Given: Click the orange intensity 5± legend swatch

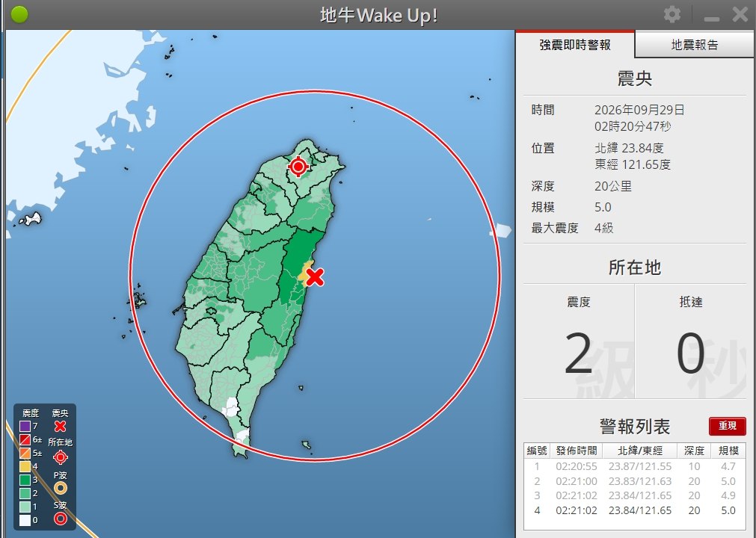Looking at the screenshot, I should (x=25, y=454).
